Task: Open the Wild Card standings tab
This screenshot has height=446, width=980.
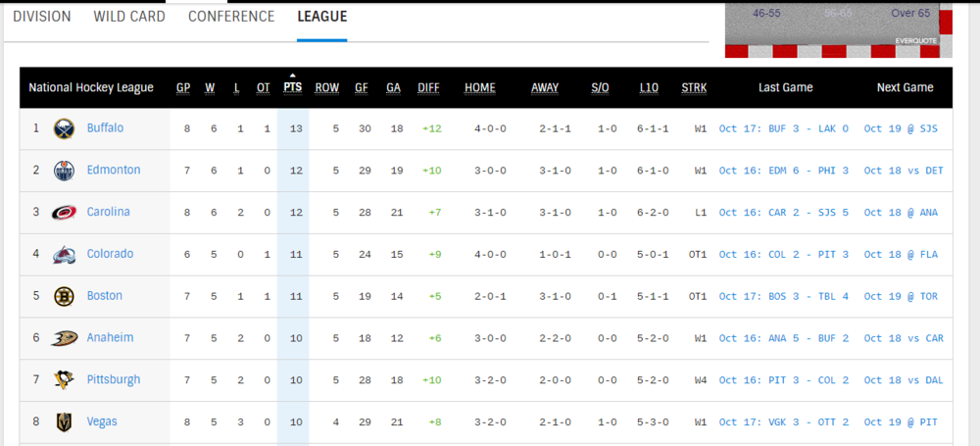Action: coord(129,17)
